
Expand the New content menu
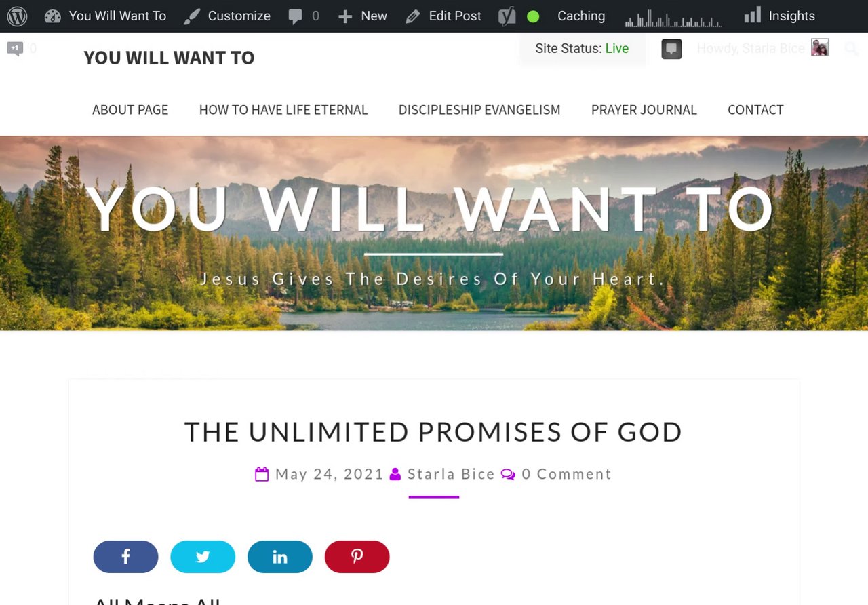(x=363, y=16)
